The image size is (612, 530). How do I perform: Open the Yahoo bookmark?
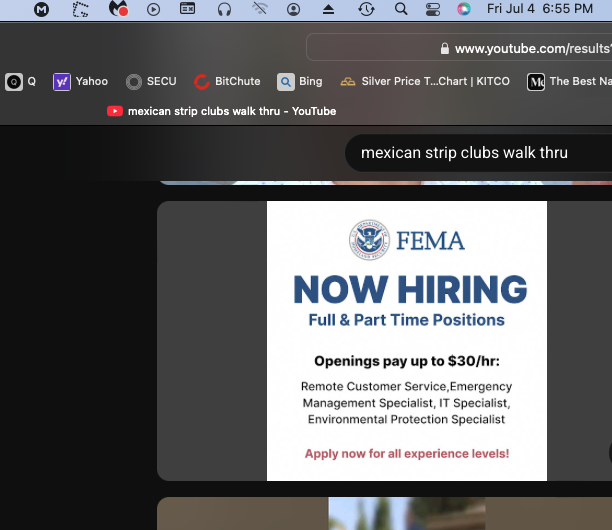click(x=80, y=82)
